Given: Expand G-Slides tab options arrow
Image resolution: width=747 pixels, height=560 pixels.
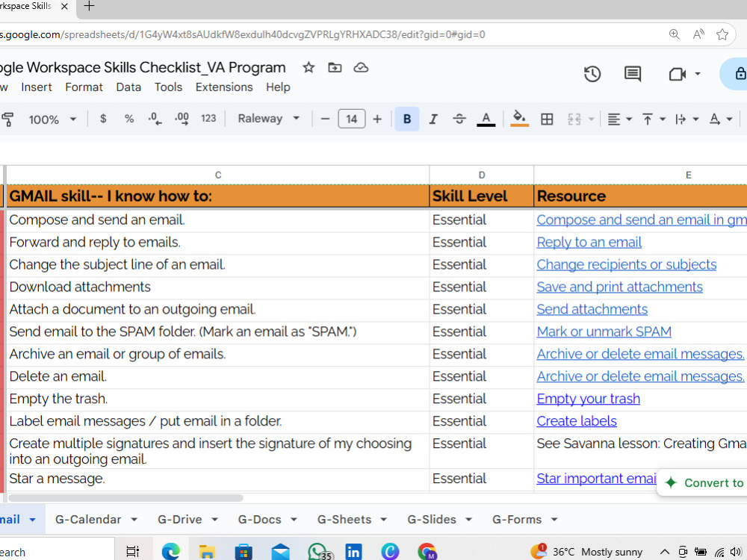Looking at the screenshot, I should click(468, 520).
